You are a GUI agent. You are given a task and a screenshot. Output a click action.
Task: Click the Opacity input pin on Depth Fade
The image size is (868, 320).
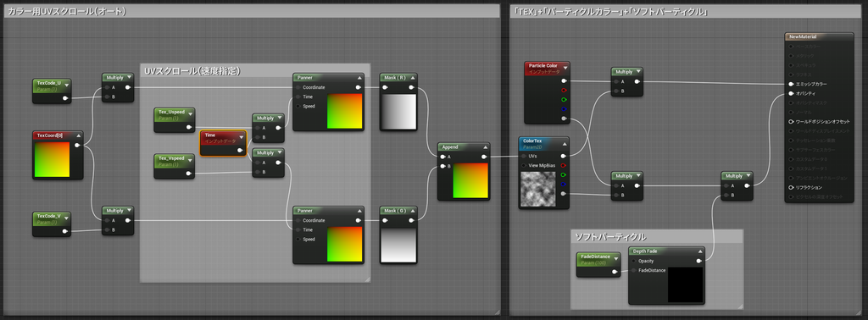(634, 260)
